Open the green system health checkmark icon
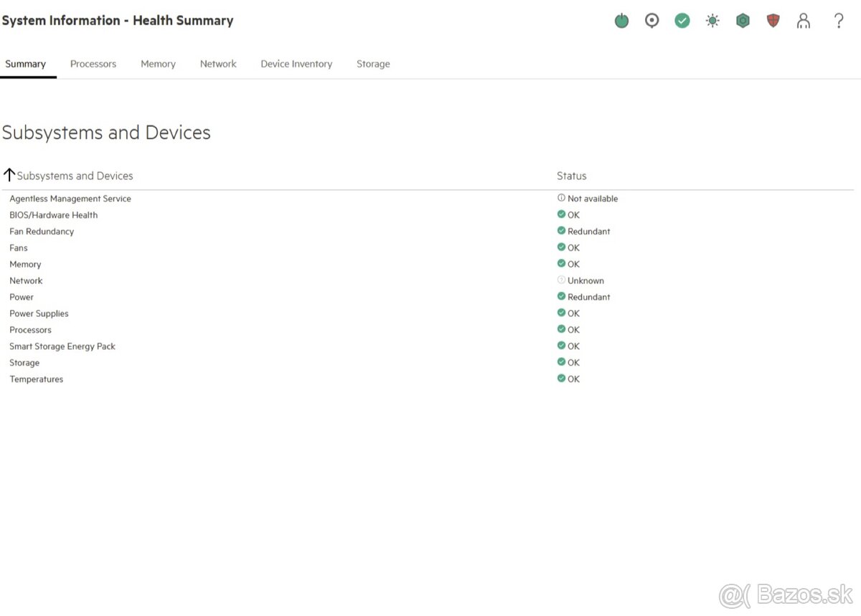This screenshot has width=861, height=616. click(x=682, y=21)
